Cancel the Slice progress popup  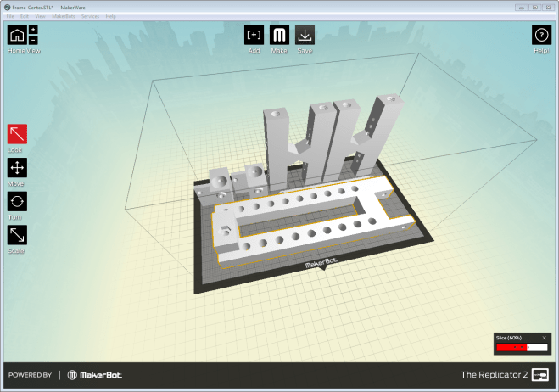click(x=544, y=338)
